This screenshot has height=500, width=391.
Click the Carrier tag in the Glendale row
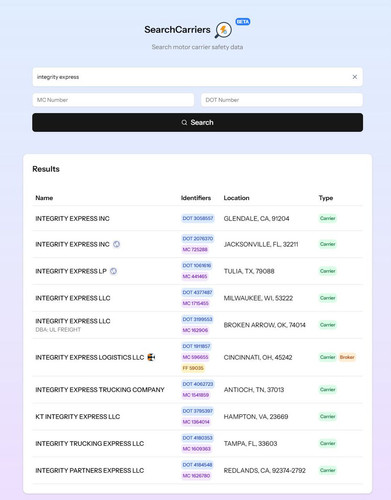click(328, 219)
